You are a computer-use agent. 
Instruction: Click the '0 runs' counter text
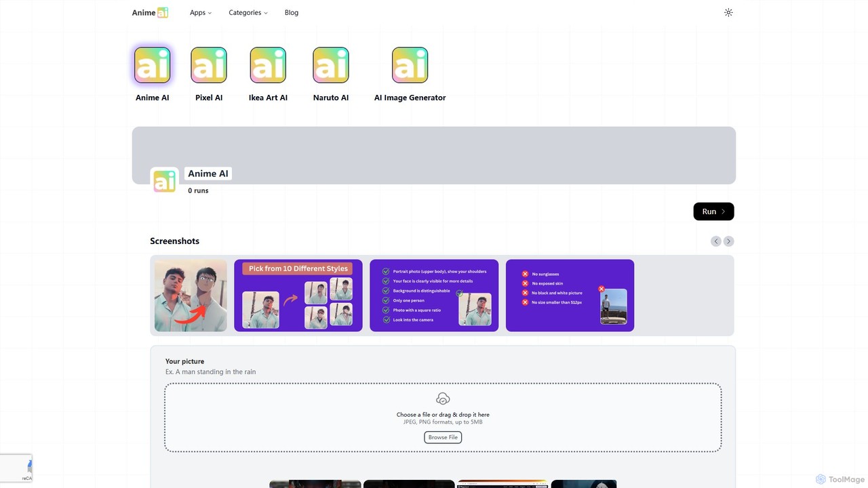point(198,190)
